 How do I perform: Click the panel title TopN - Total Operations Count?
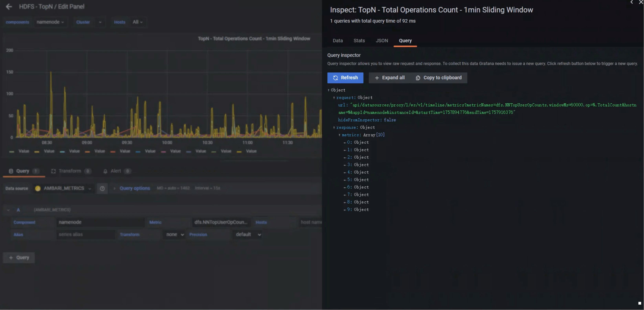point(254,39)
